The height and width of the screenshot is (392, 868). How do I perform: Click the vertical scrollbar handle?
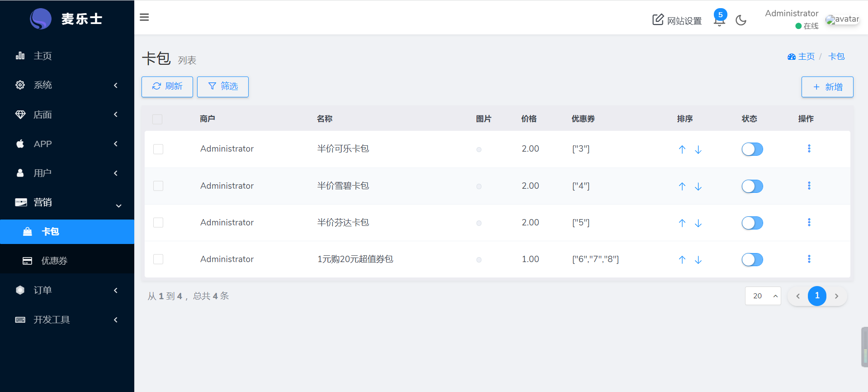864,347
